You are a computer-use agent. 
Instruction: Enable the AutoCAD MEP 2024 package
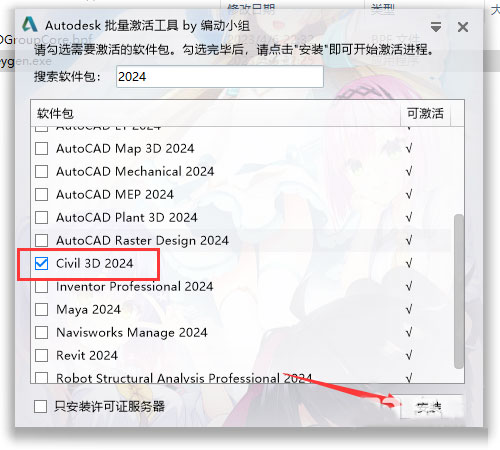coord(41,194)
